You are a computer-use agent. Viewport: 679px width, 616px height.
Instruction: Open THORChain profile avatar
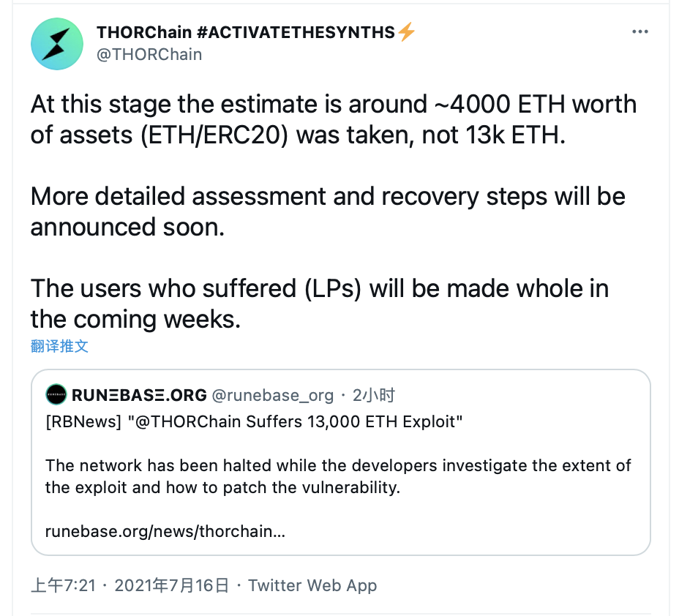click(x=57, y=43)
